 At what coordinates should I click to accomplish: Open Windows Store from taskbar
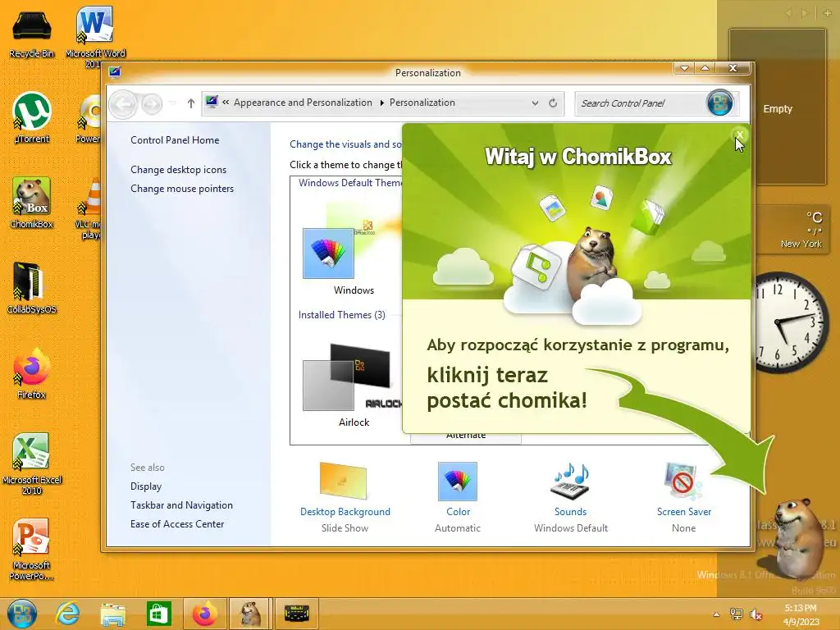tap(158, 614)
